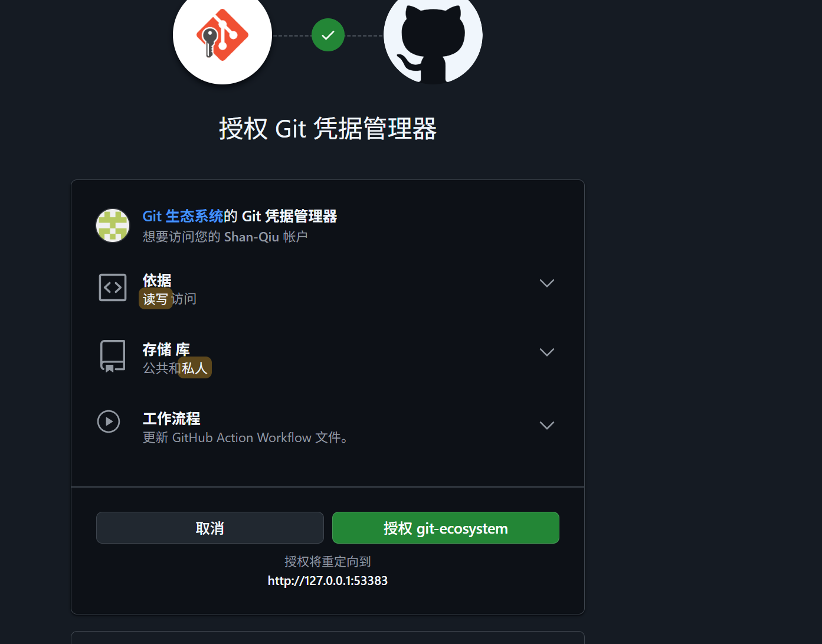
Task: Click the repository book icon beside 存储库
Action: [113, 356]
